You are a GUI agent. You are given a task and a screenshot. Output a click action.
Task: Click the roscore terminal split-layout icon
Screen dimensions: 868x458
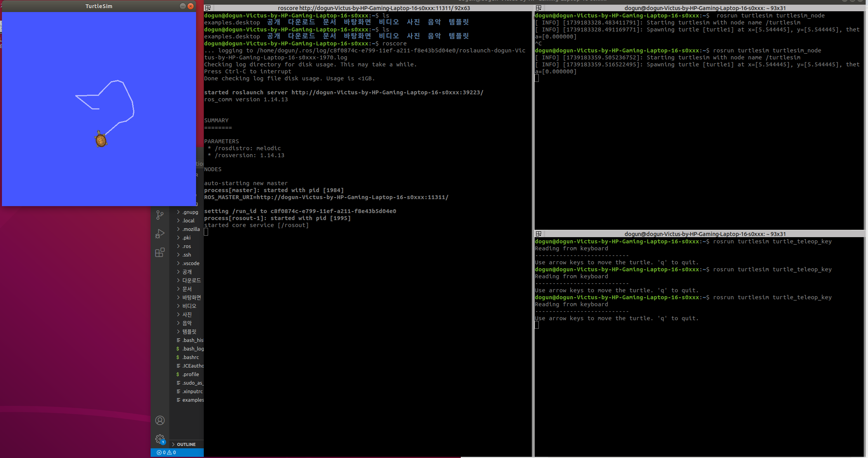coord(208,8)
